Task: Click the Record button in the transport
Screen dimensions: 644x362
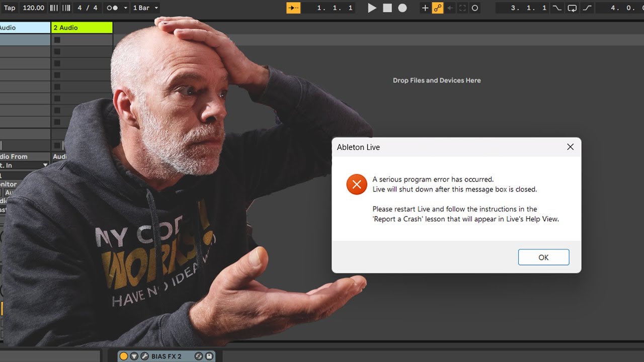Action: pos(403,8)
